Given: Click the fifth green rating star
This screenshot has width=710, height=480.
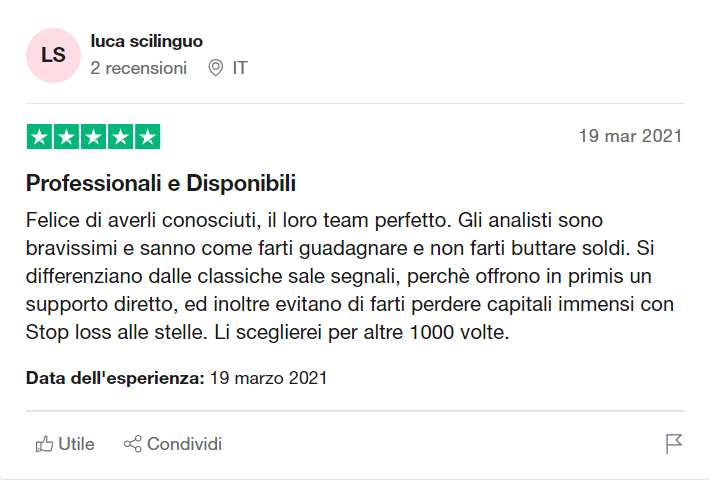Looking at the screenshot, I should tap(147, 136).
